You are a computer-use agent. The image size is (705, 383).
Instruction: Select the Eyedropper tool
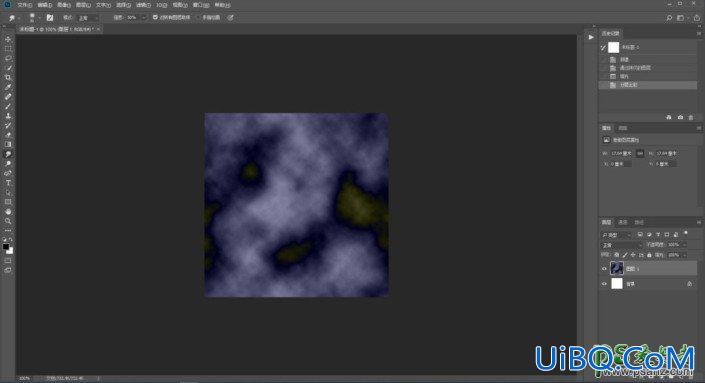point(8,87)
